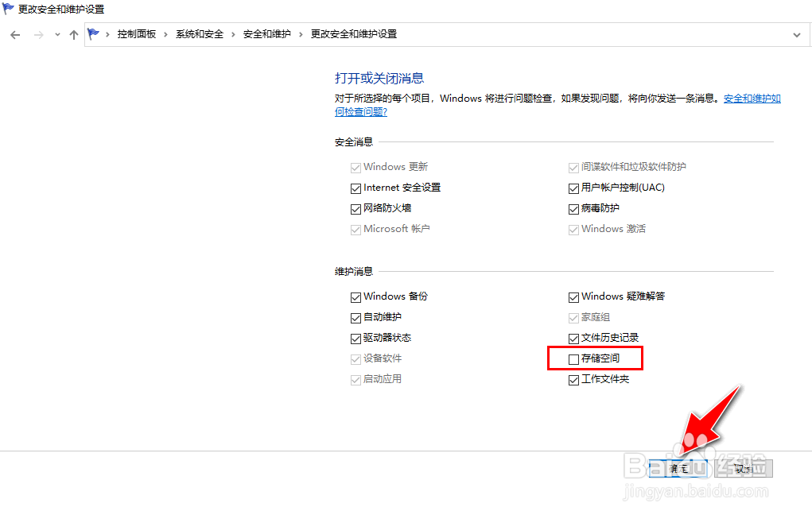Uncheck the 工作文件夹 checkbox
The width and height of the screenshot is (812, 519).
(573, 380)
